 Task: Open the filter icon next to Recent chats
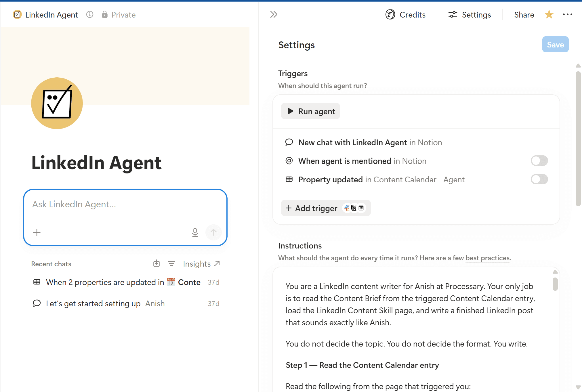tap(171, 263)
